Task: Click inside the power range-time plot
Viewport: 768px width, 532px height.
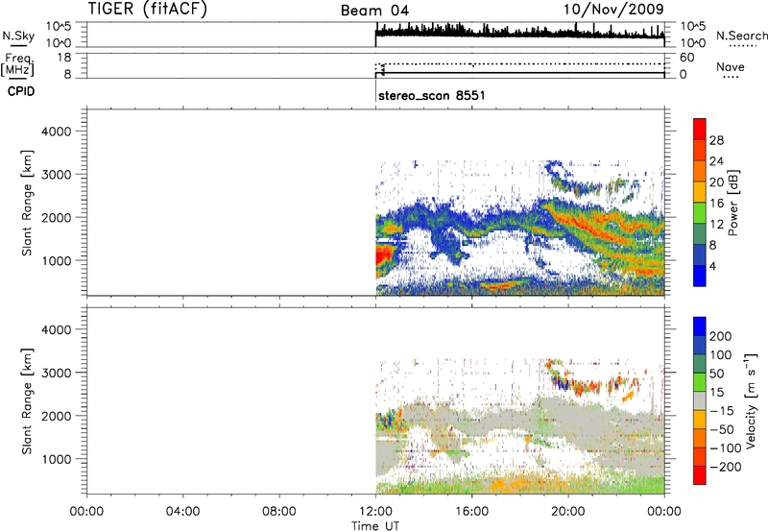Action: [x=375, y=203]
